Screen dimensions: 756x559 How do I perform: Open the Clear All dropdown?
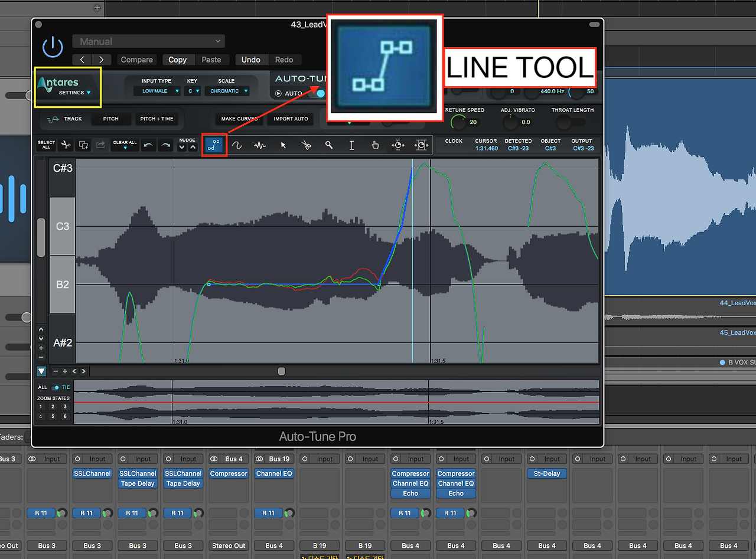click(125, 145)
